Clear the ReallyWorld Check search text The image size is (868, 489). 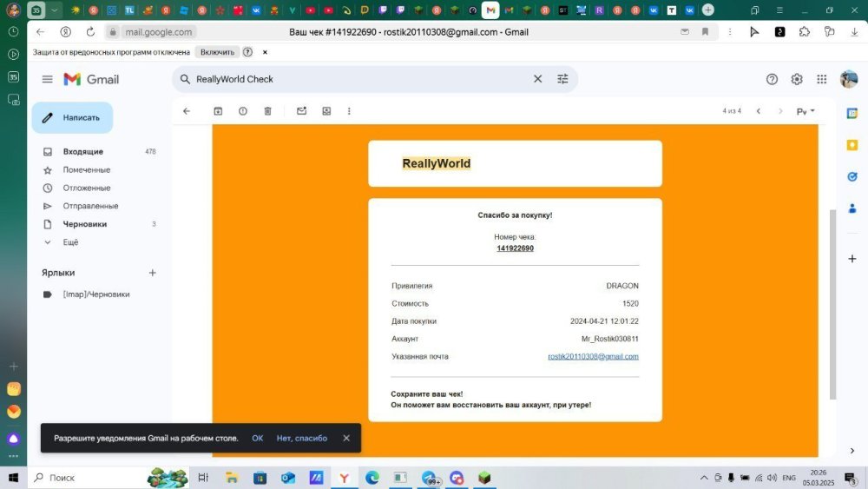537,79
